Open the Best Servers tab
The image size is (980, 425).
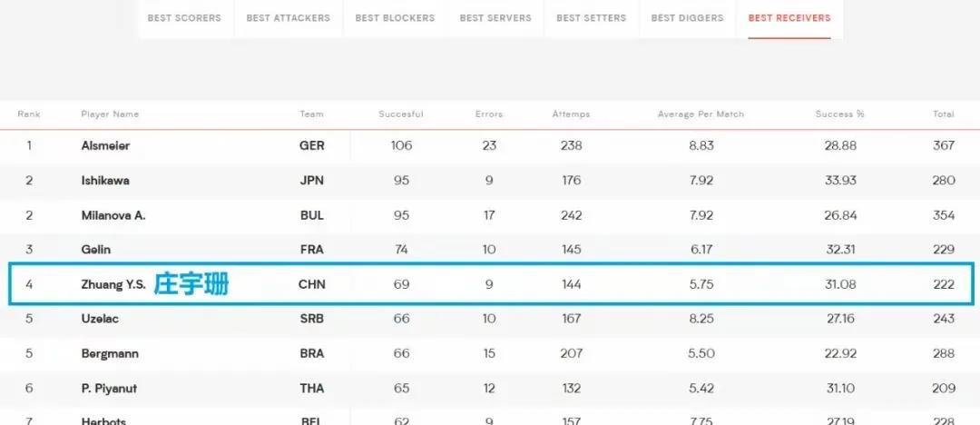(x=495, y=18)
